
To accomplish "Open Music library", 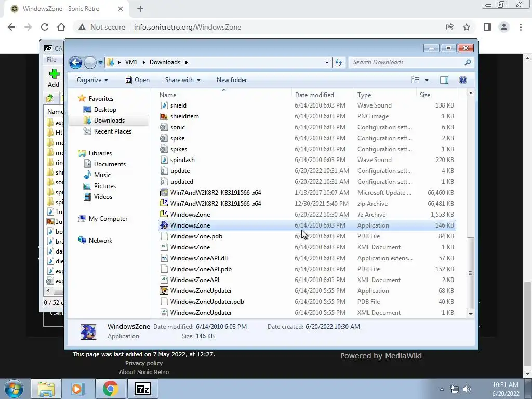I will pos(102,175).
